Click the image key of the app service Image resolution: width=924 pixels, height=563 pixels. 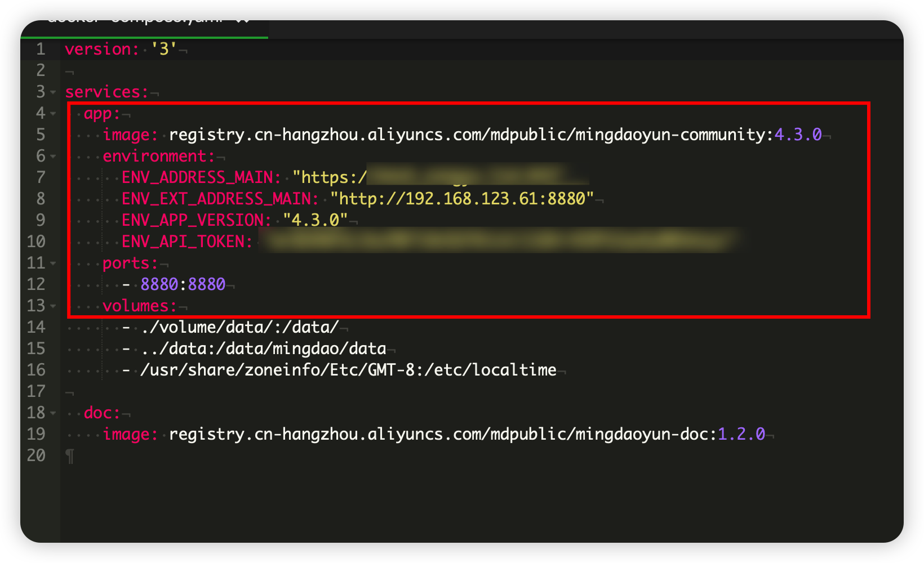coord(130,135)
